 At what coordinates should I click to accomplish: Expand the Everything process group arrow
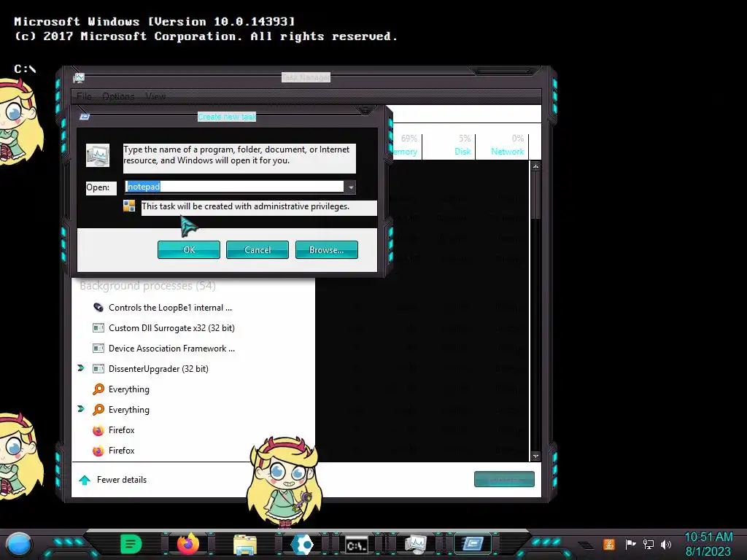(x=81, y=409)
